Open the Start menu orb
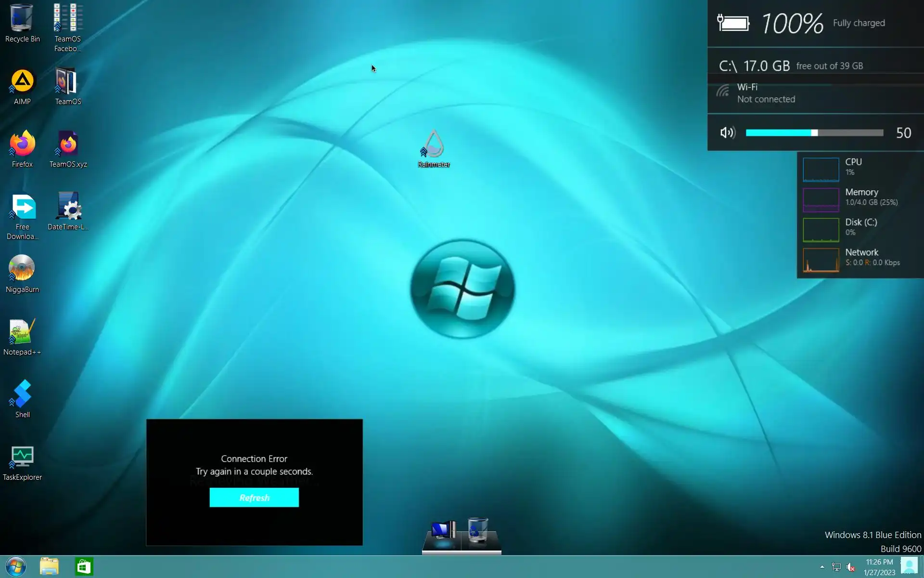The height and width of the screenshot is (578, 924). 16,566
